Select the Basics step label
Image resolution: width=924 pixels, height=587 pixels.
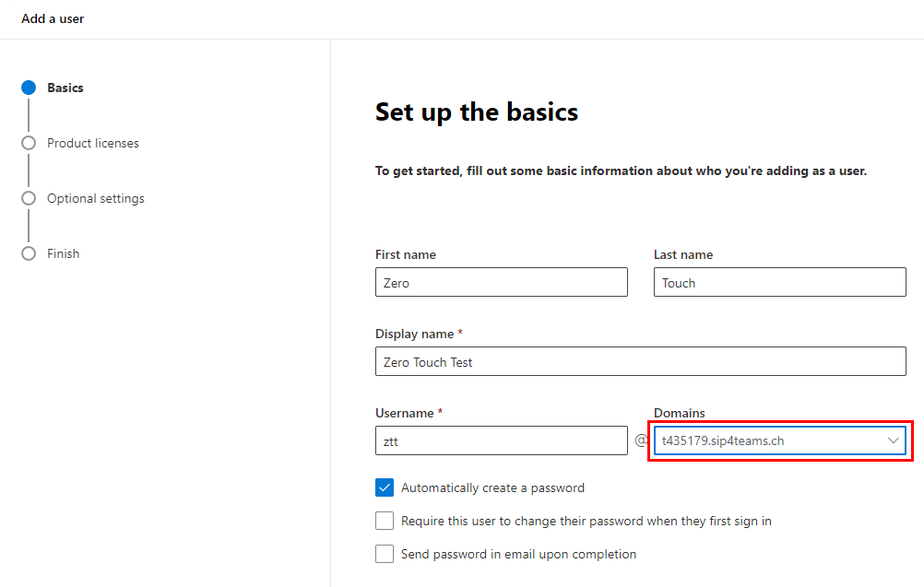click(65, 88)
